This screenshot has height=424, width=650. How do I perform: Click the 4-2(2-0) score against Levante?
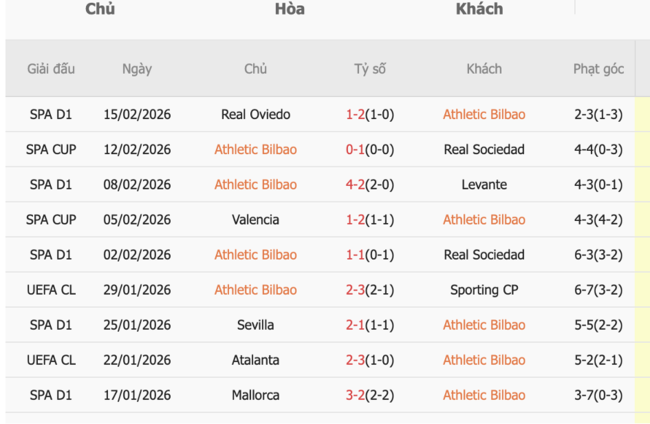tap(370, 184)
